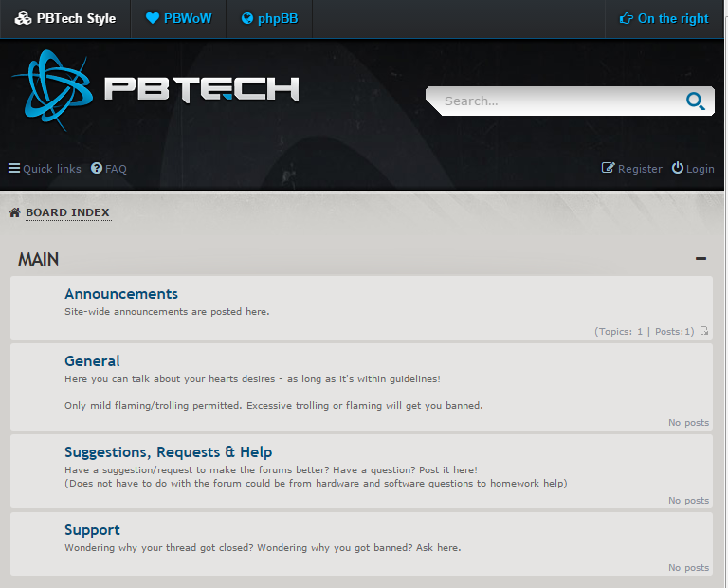The width and height of the screenshot is (728, 588).
Task: Click the Register pencil icon
Action: 608,168
